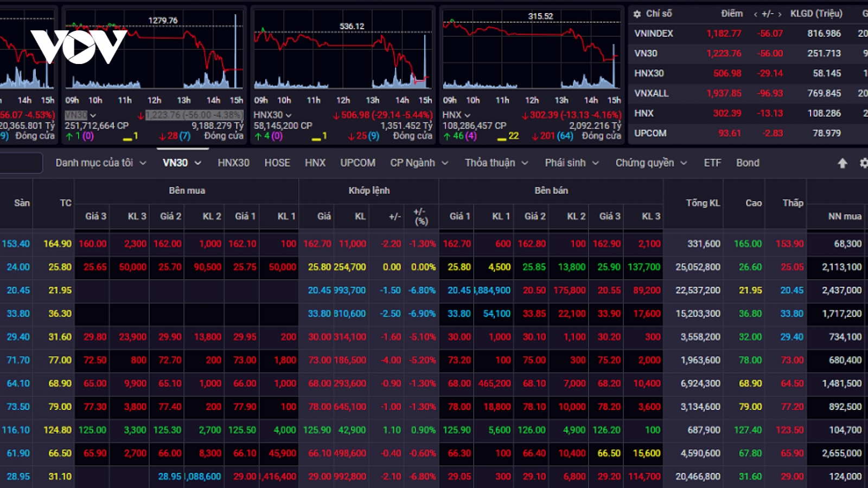868x488 pixels.
Task: Open the ETF tab
Action: tap(712, 163)
